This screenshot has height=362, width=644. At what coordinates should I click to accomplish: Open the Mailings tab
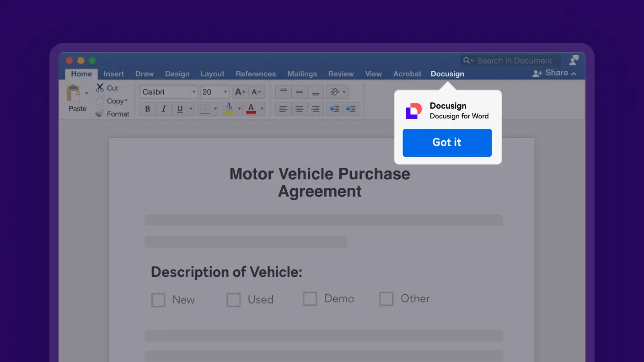point(302,74)
